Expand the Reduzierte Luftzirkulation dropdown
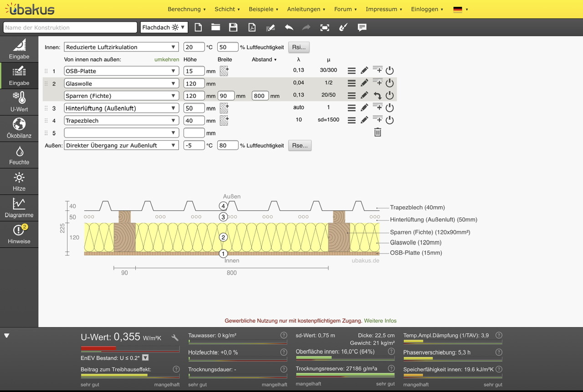This screenshot has height=392, width=583. pos(121,47)
